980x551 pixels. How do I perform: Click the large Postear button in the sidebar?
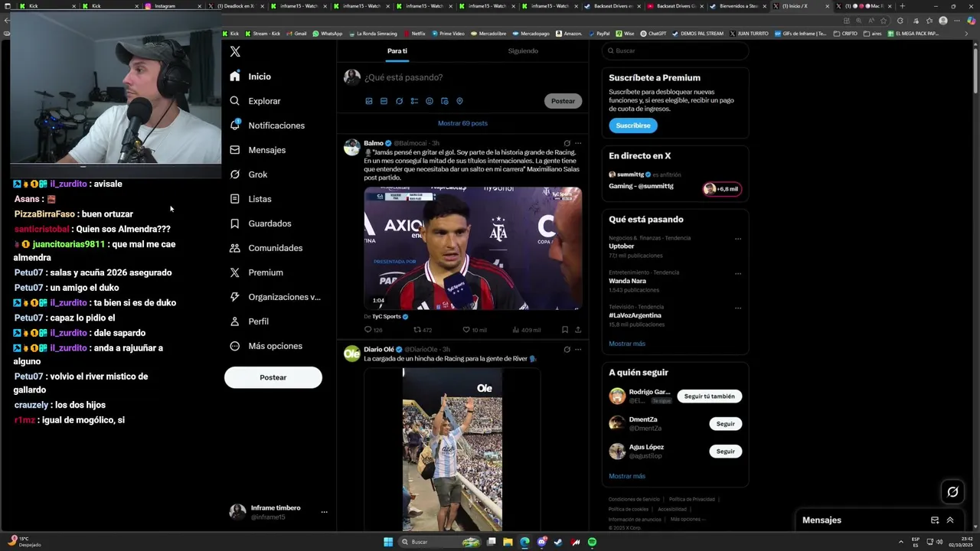point(273,377)
